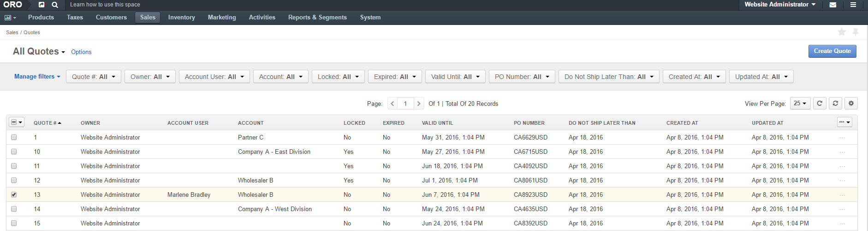Pin this page with the pin icon

pyautogui.click(x=856, y=32)
